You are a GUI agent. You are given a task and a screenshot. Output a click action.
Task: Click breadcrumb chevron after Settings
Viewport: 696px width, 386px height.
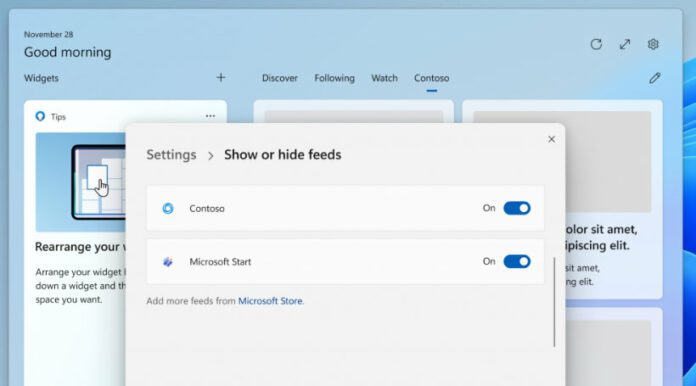pos(210,156)
